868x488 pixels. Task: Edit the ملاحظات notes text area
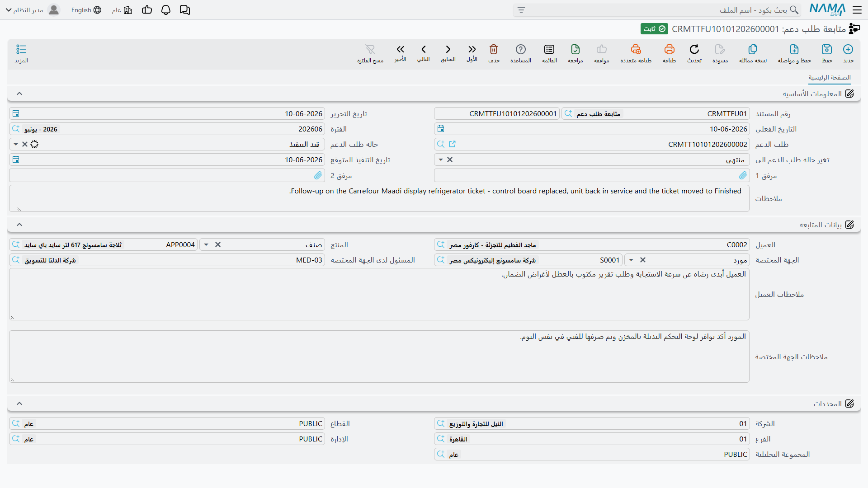tap(379, 198)
